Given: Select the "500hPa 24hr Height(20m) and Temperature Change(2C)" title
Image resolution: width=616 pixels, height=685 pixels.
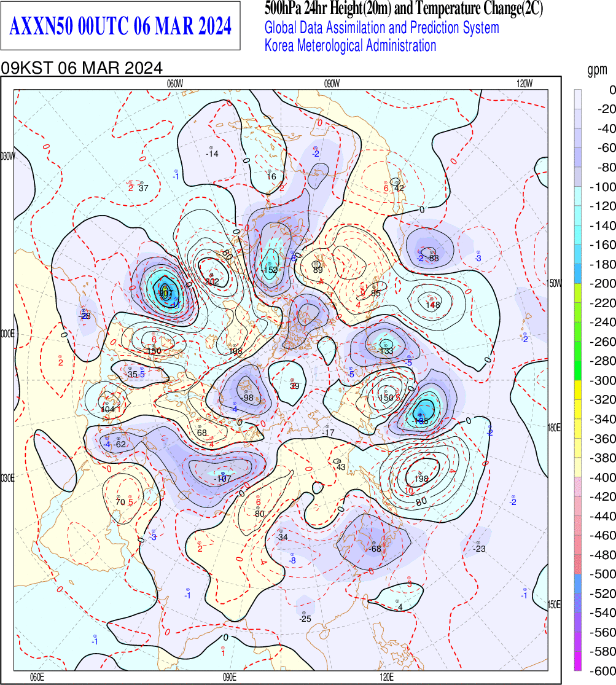Looking at the screenshot, I should tap(404, 9).
